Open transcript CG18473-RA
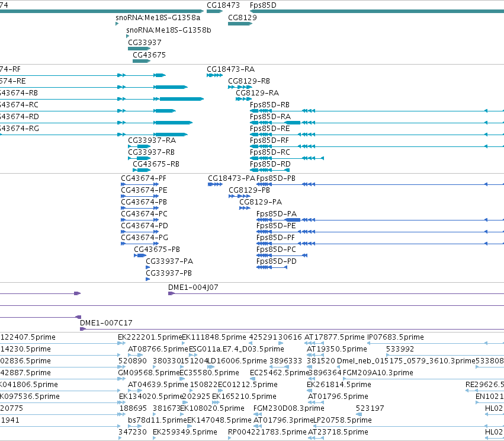Screen dimensions: 504x441 point(230,69)
